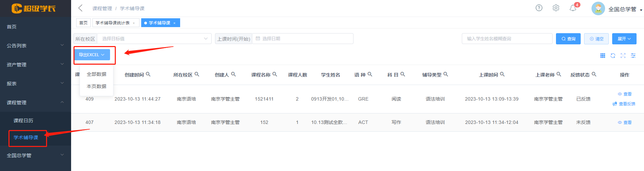Image resolution: width=644 pixels, height=171 pixels.
Task: Expand the 资产管理 sidebar menu
Action: pyautogui.click(x=35, y=64)
